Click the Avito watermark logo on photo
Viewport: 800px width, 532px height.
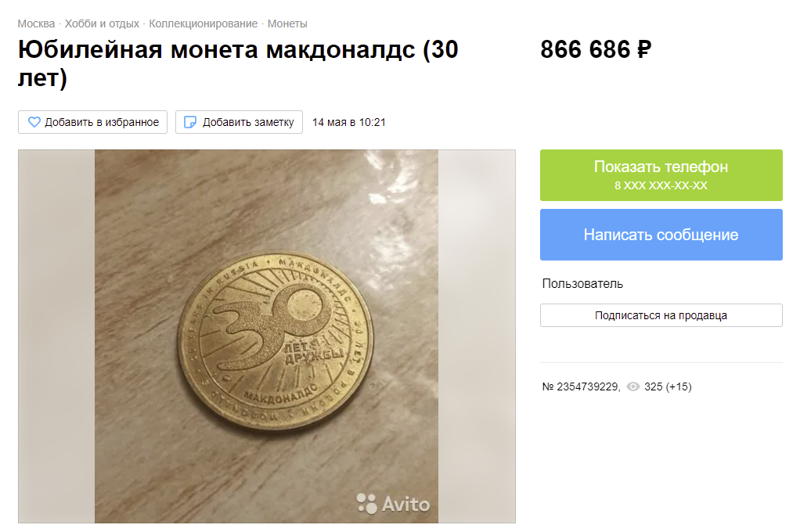coord(393,503)
